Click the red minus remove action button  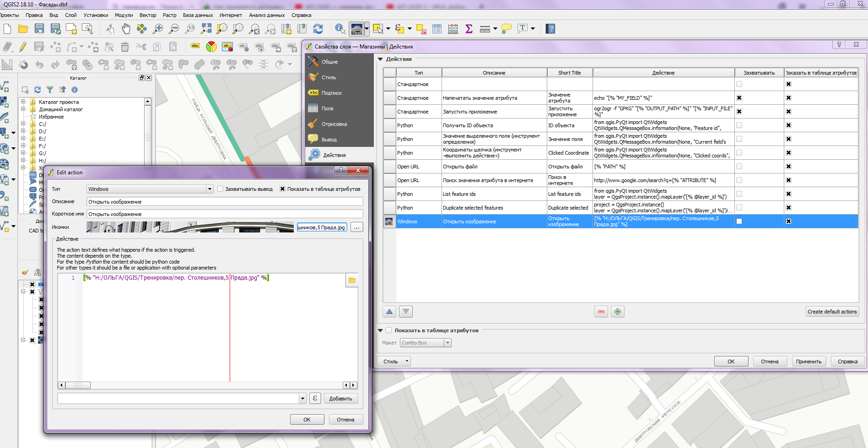point(601,312)
